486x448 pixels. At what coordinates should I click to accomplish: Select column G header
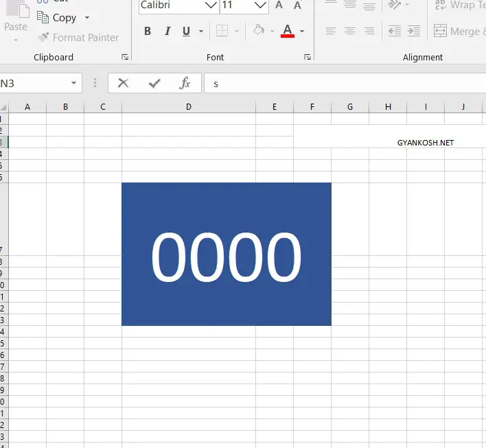click(350, 107)
